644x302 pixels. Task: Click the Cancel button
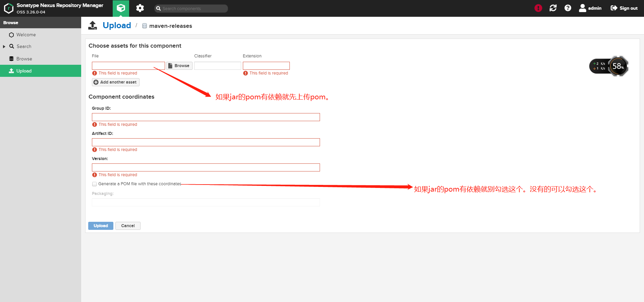pyautogui.click(x=128, y=226)
